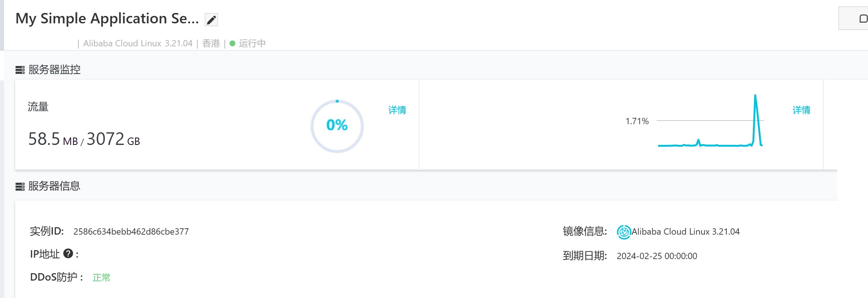Click the My Simple Application Se... title

[x=107, y=19]
